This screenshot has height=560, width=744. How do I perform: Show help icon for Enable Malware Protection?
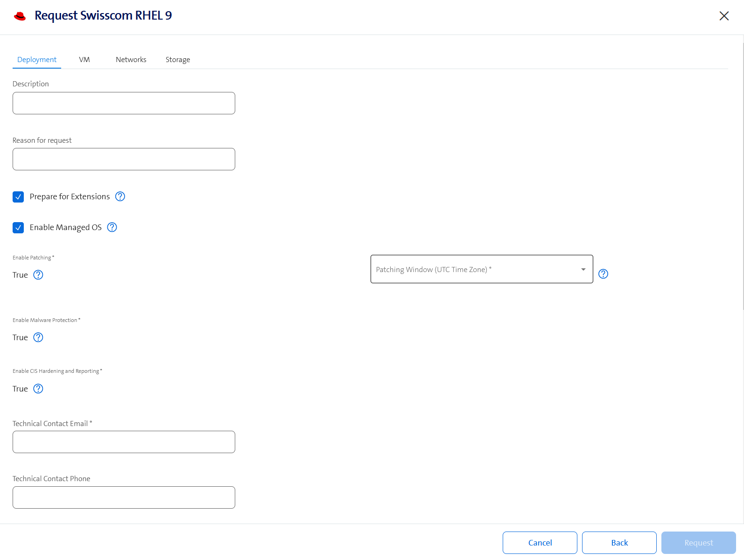coord(38,337)
